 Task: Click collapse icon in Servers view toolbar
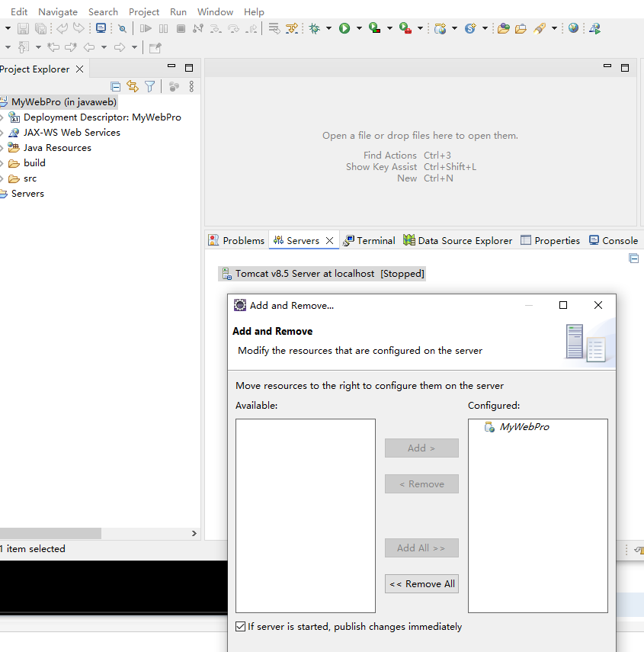pos(633,259)
